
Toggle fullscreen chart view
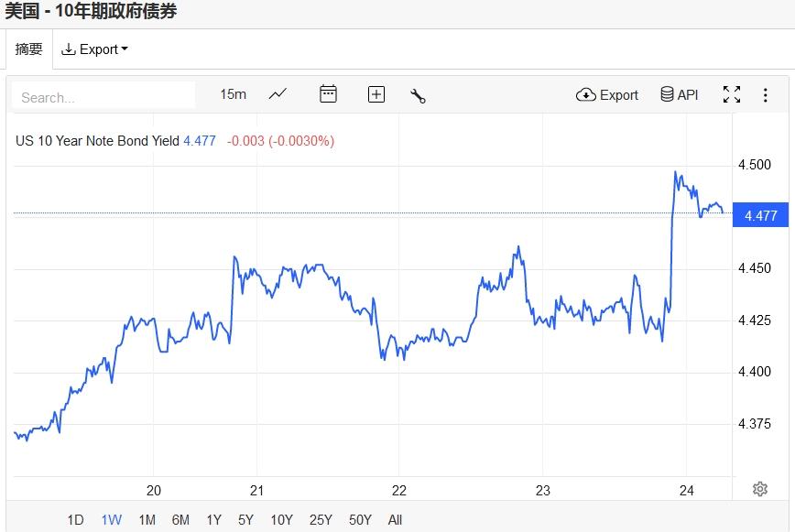732,94
